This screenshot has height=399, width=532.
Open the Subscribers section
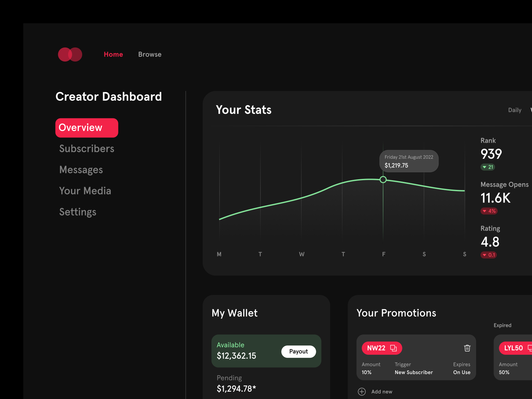pyautogui.click(x=86, y=149)
